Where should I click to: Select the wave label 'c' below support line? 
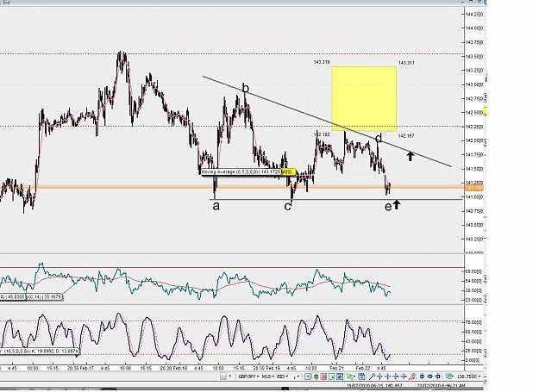click(x=288, y=206)
